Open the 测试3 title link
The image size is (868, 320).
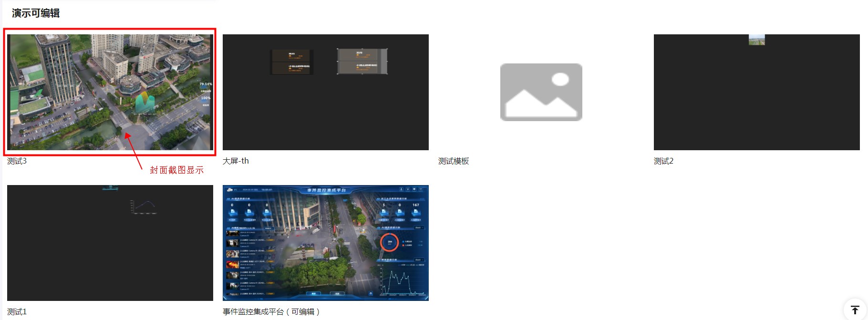17,161
